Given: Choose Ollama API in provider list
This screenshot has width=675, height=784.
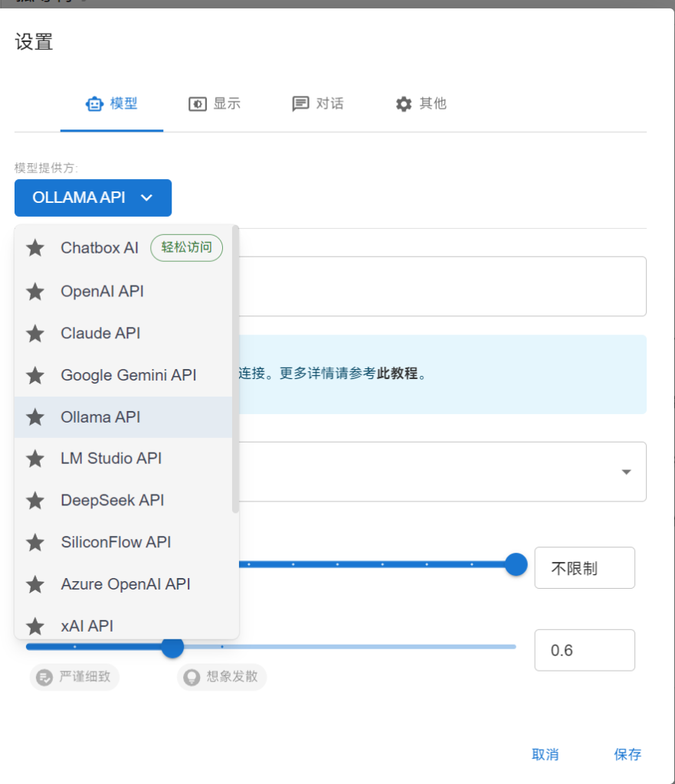Looking at the screenshot, I should tap(100, 417).
